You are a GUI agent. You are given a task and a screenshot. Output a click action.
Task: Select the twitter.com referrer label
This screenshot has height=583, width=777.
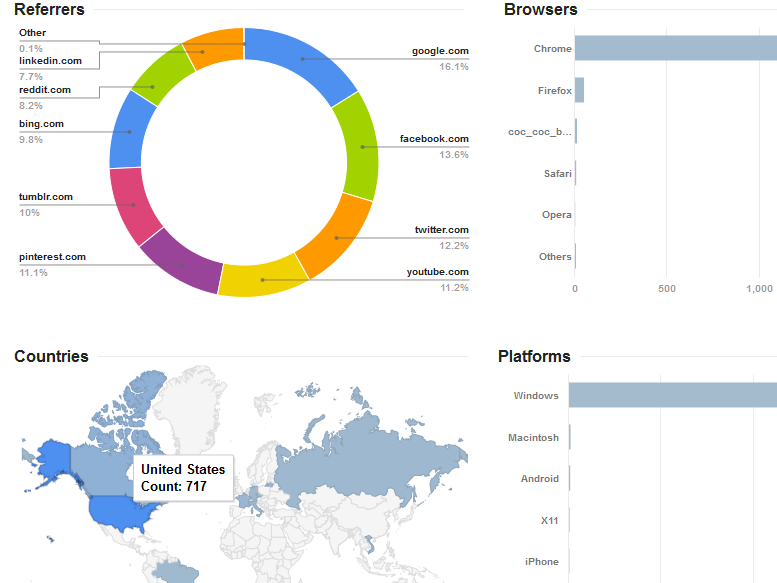(442, 230)
